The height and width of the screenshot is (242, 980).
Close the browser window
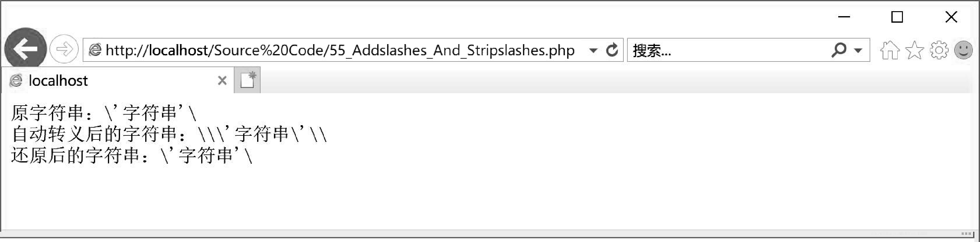pos(951,17)
